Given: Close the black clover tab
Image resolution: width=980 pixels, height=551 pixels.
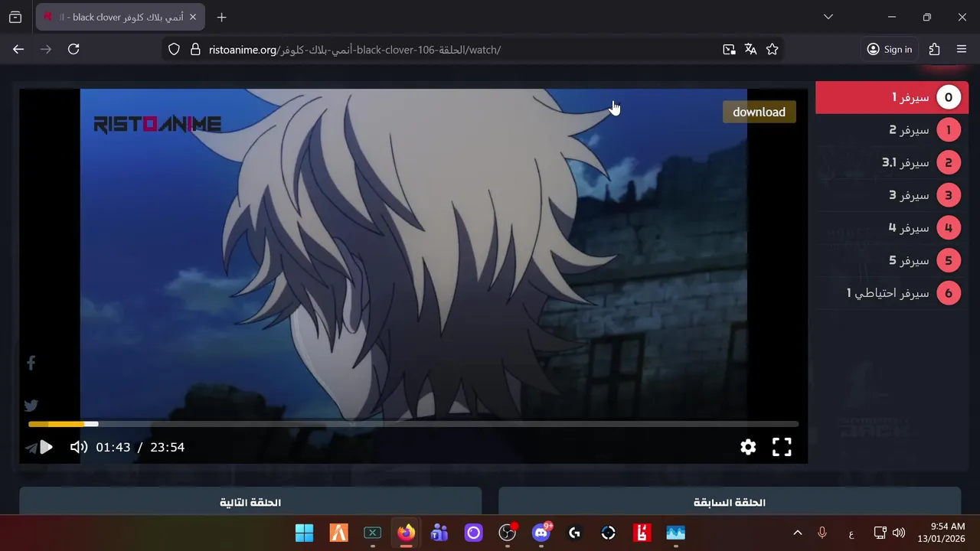Looking at the screenshot, I should [x=193, y=17].
